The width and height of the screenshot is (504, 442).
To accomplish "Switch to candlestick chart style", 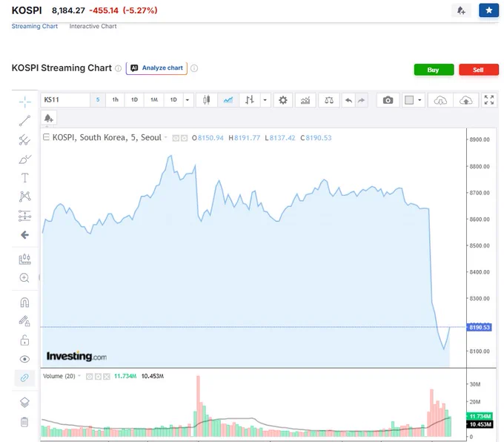I will 206,99.
